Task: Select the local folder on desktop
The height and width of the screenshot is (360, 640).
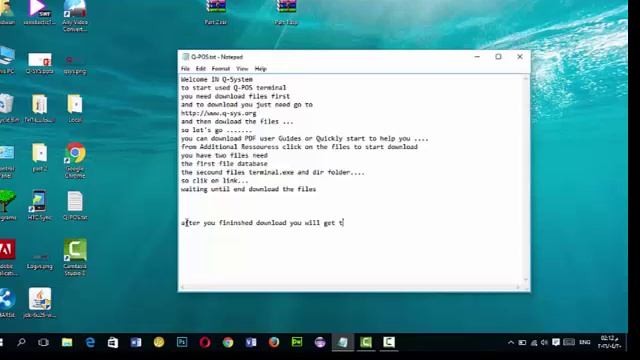Action: coord(75,109)
